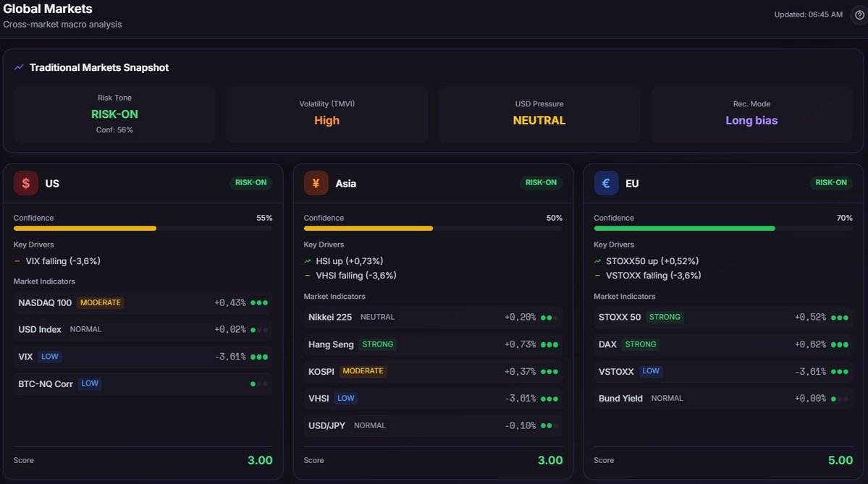Click the STRONG tag on DAX
Screen dimensions: 868x484
tap(641, 344)
